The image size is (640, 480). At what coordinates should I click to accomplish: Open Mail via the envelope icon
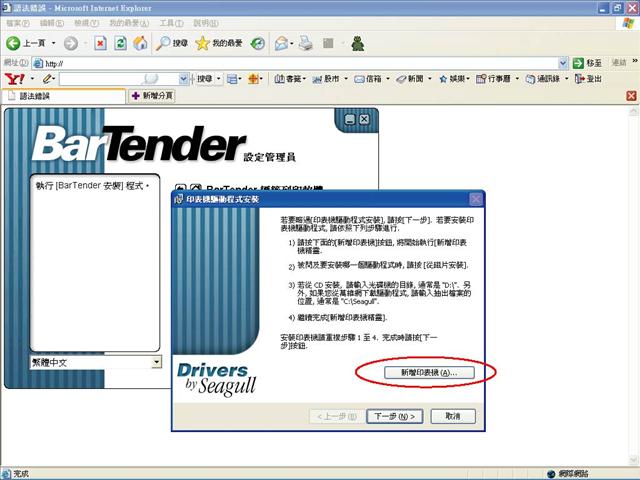pos(281,43)
